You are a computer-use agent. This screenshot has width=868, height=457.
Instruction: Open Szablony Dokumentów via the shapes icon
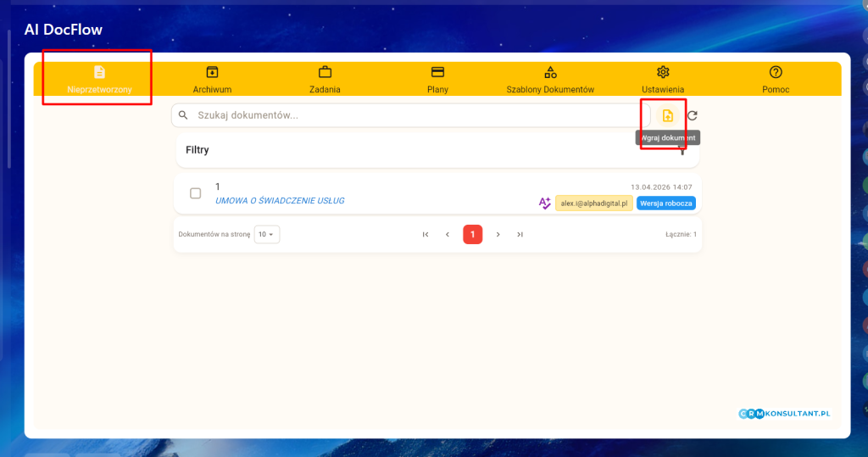coord(550,72)
